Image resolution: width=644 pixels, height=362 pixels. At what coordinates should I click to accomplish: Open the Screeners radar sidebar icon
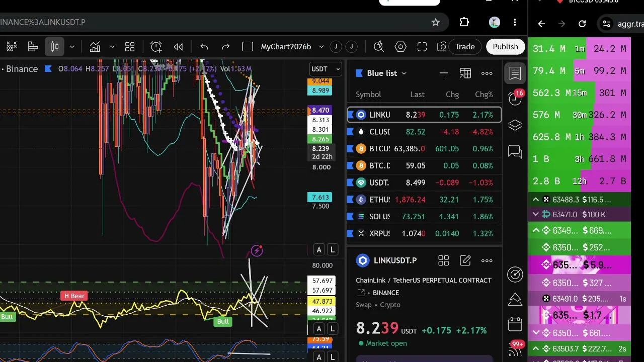coord(515,274)
